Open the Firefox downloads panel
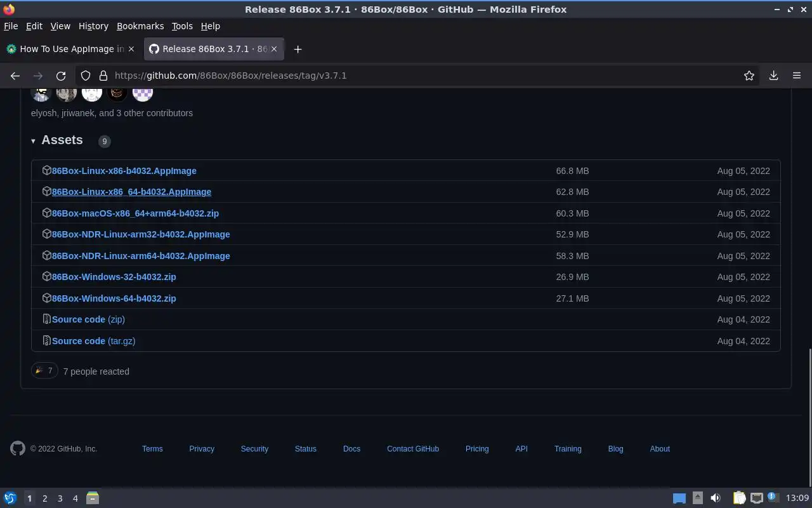The image size is (812, 508). [774, 76]
